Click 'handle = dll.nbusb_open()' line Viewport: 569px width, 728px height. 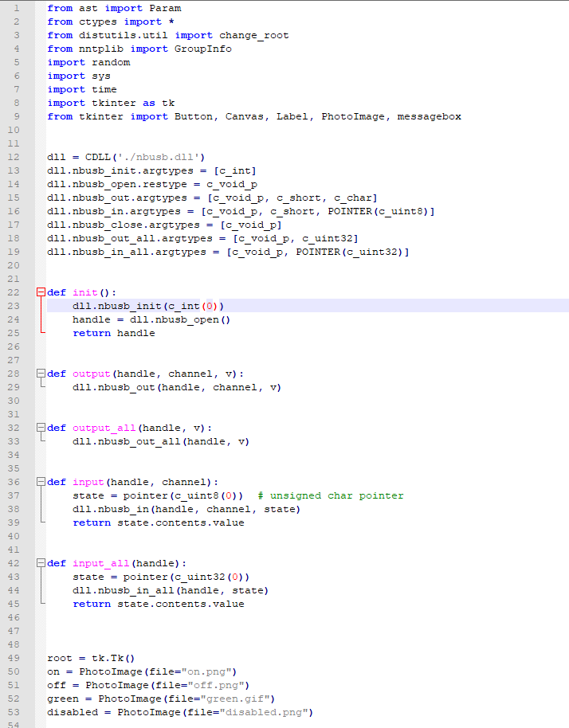(151, 319)
